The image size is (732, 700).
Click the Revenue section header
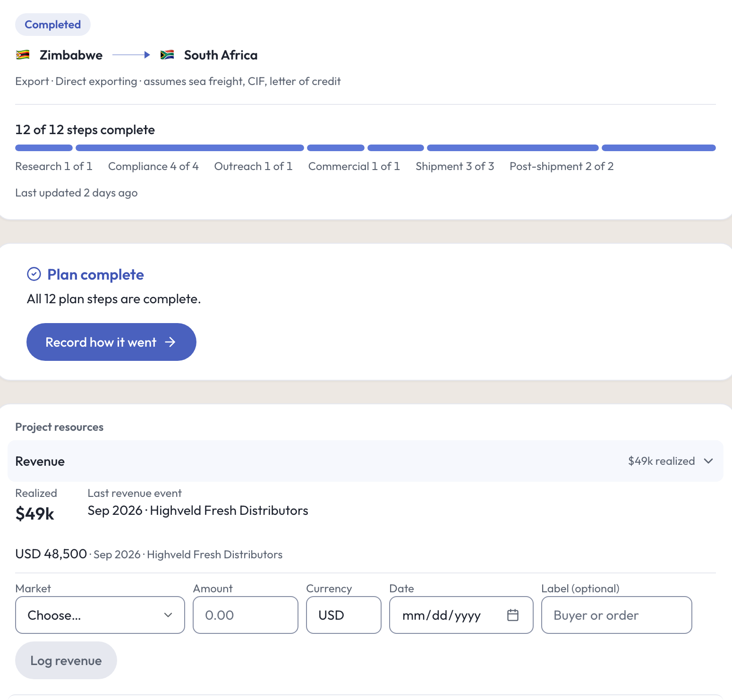[366, 461]
